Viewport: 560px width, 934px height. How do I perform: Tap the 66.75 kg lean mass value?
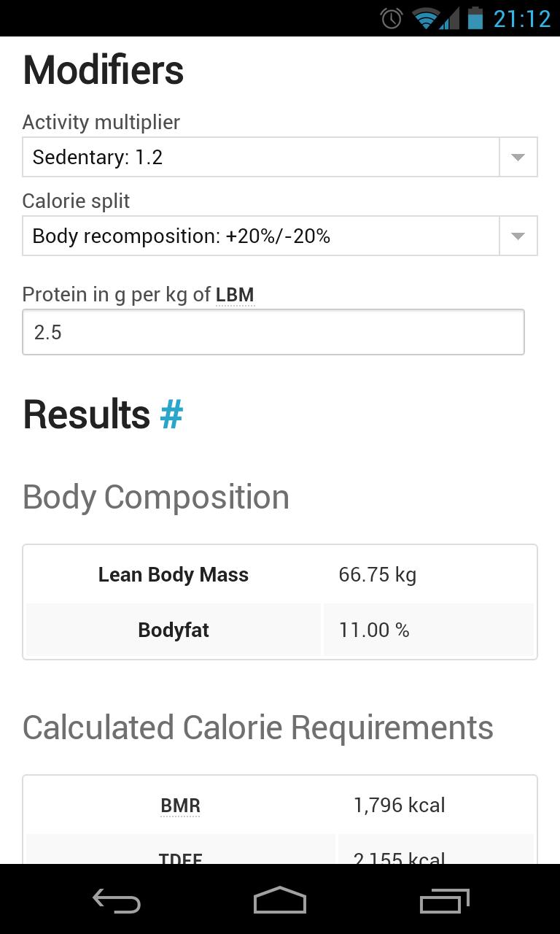377,575
